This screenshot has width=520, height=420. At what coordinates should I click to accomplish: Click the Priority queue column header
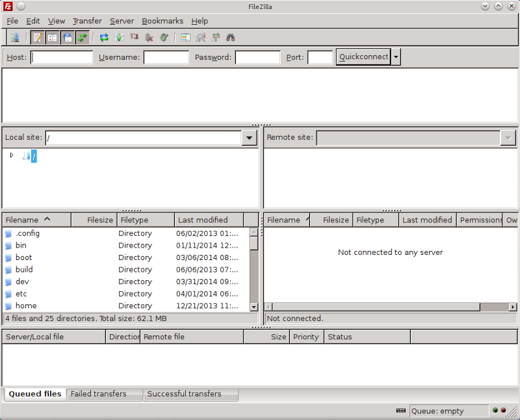point(306,337)
